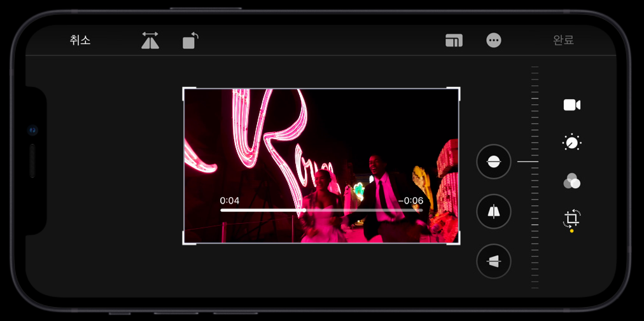This screenshot has width=644, height=321.
Task: Select the vertical perspective adjustment button
Action: pyautogui.click(x=494, y=212)
